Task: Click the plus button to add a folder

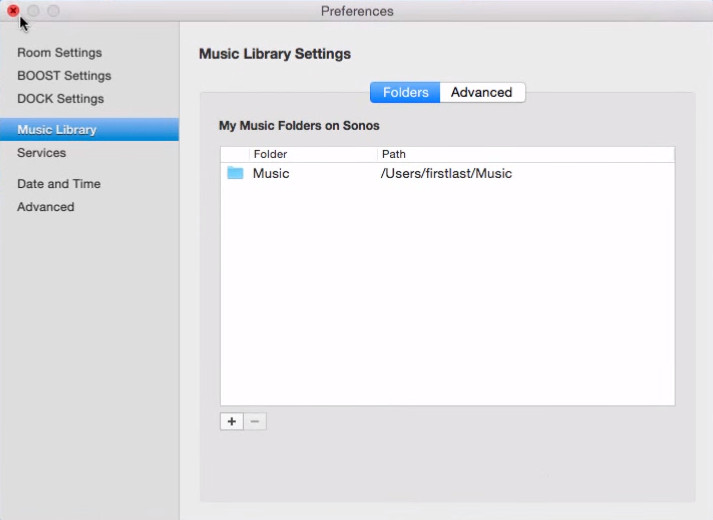Action: pos(232,421)
